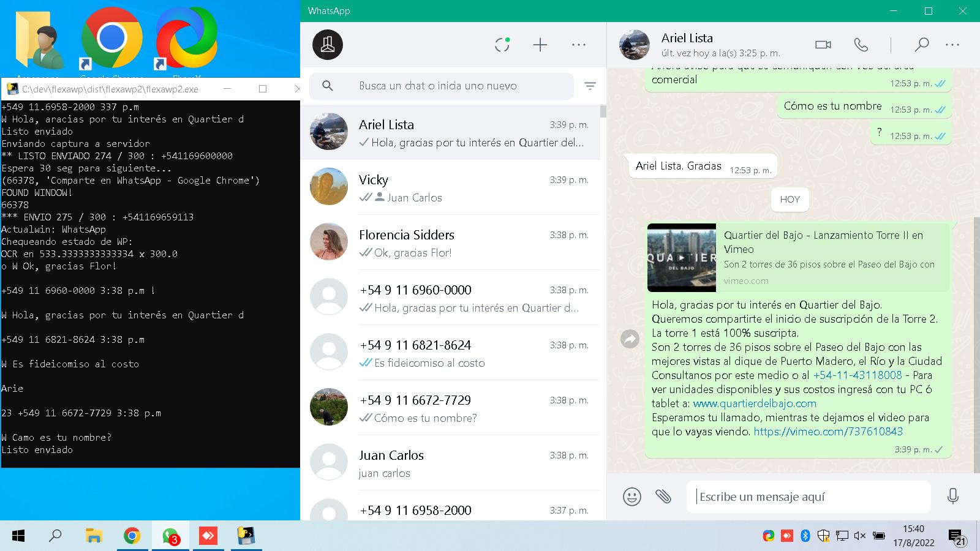Open the Vicky chat
Image resolution: width=980 pixels, height=551 pixels.
[x=450, y=187]
